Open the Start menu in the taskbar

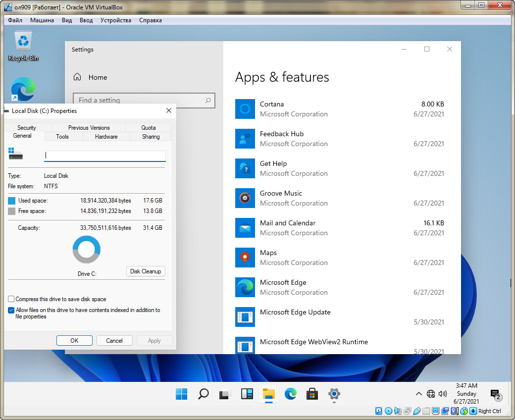tap(181, 394)
